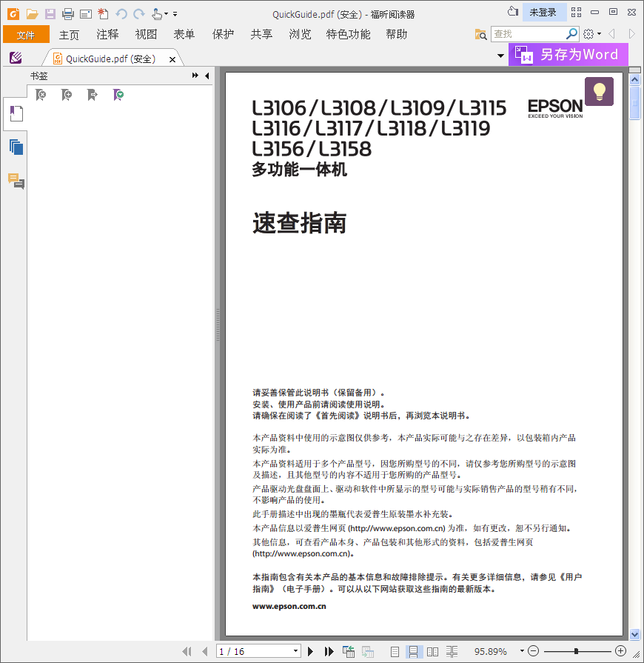
Task: Open the document tab list dropdown arrow
Action: click(500, 56)
